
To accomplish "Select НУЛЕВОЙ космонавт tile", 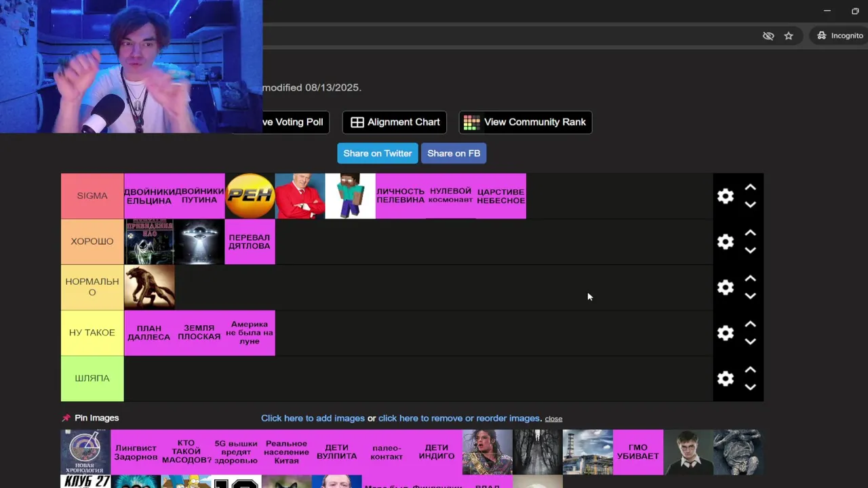I will click(x=450, y=196).
